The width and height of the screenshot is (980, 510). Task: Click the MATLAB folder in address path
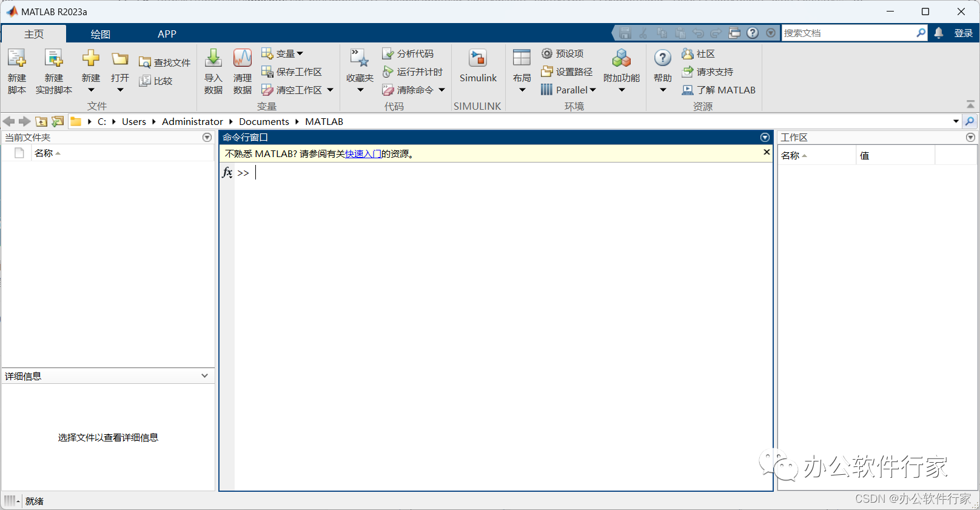pos(324,121)
